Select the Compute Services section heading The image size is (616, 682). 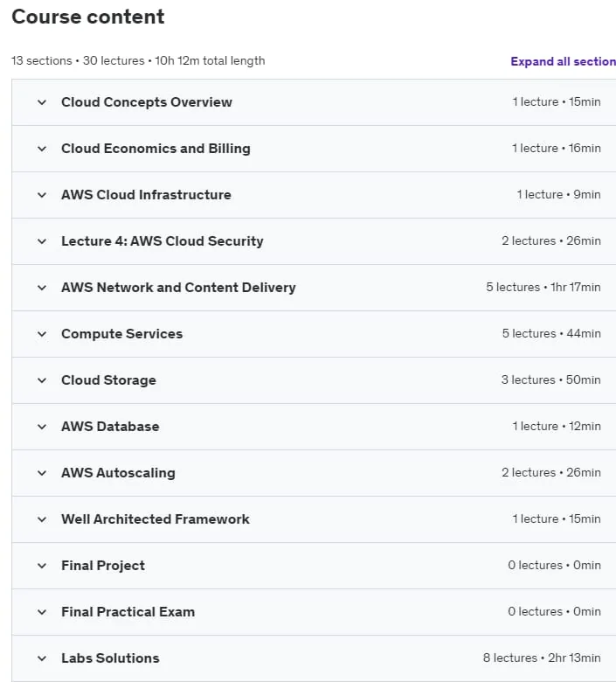coord(121,334)
